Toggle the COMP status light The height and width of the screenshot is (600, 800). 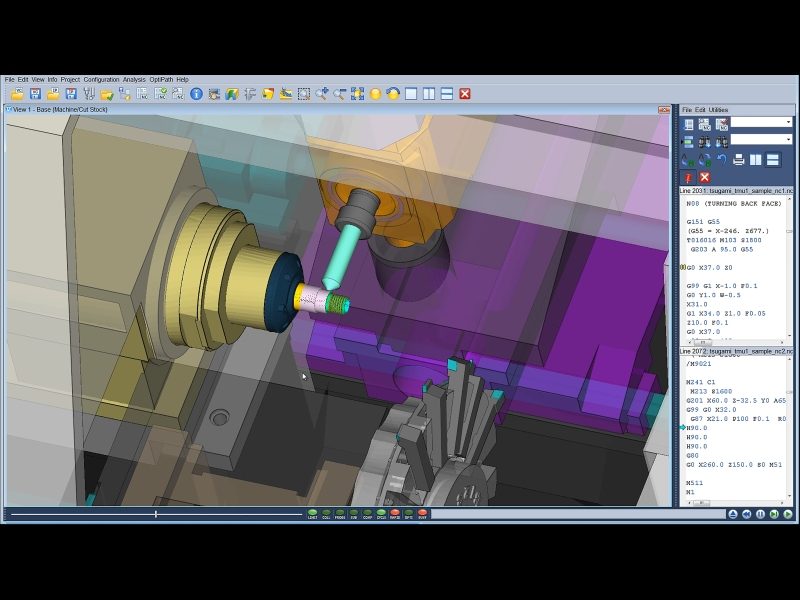[367, 514]
